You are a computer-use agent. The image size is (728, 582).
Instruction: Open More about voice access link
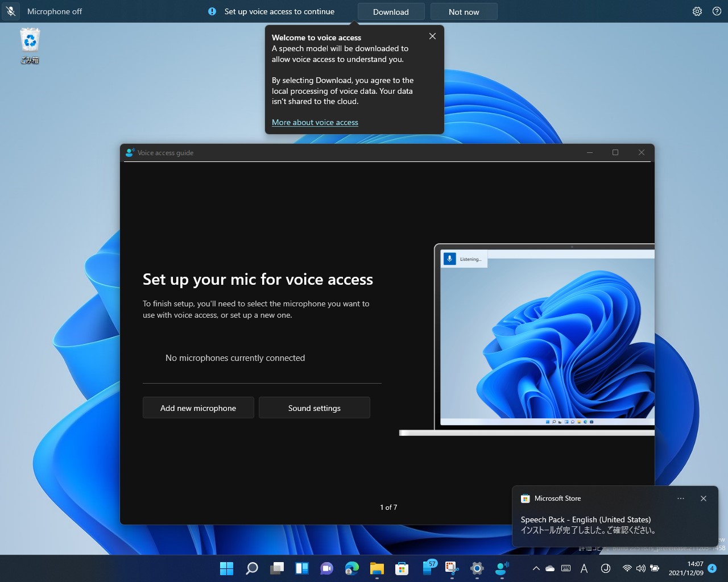(315, 122)
